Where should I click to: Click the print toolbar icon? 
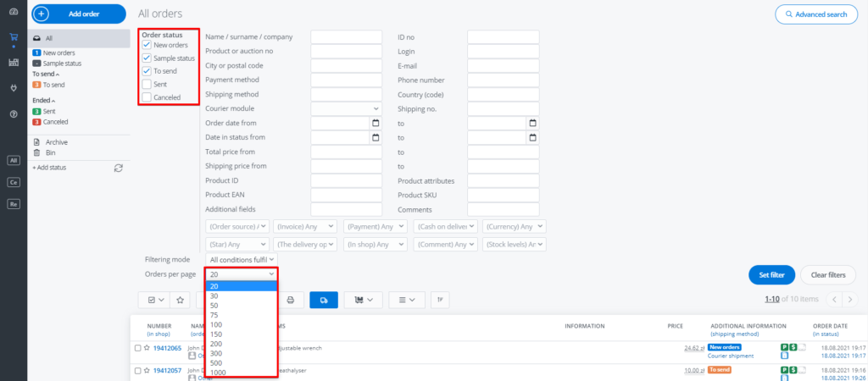tap(291, 300)
